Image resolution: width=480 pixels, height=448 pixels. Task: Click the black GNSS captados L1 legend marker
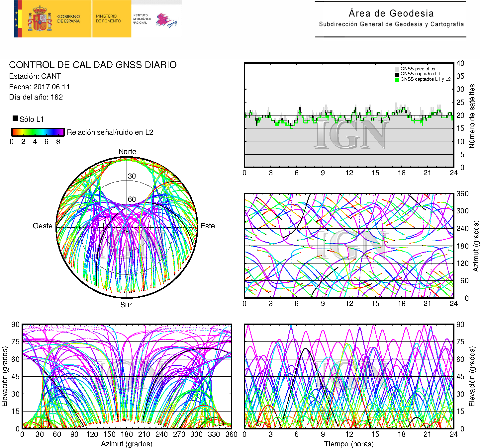397,74
